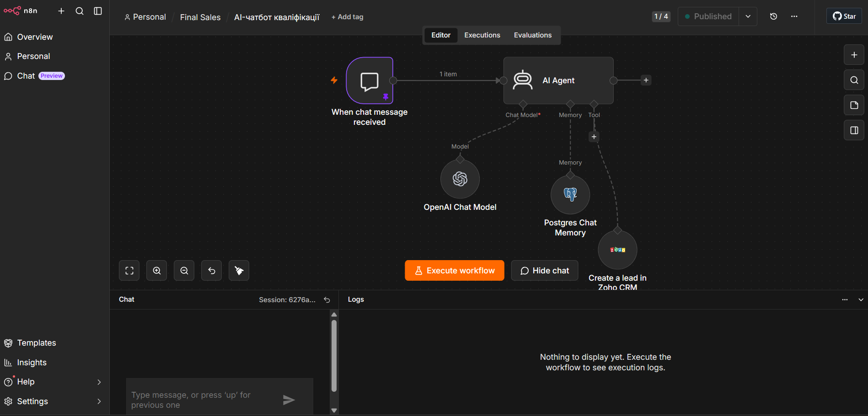Switch to the Evaluations tab
Viewport: 868px width, 416px height.
click(x=533, y=35)
